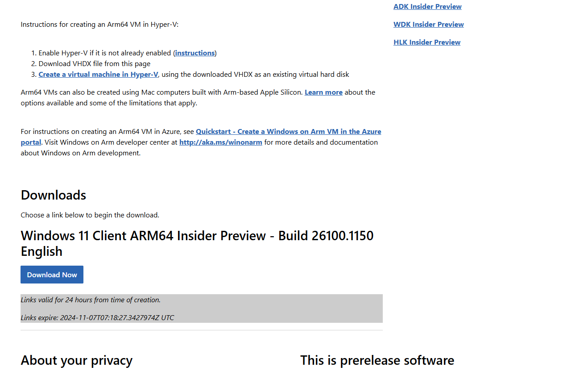Image resolution: width=588 pixels, height=371 pixels.
Task: Click the About your privacy heading
Action: (x=76, y=360)
